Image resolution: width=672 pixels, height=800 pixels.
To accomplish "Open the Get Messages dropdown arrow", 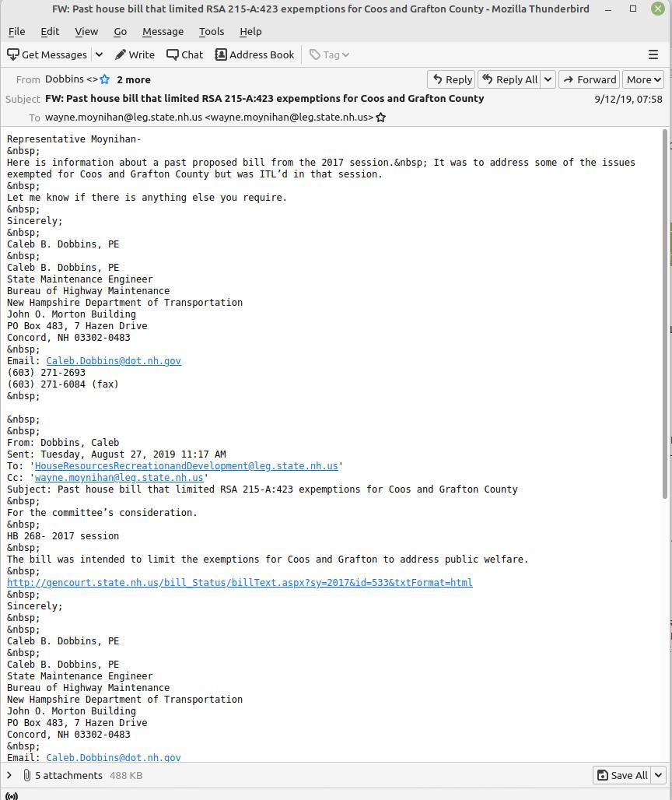I will pos(99,54).
